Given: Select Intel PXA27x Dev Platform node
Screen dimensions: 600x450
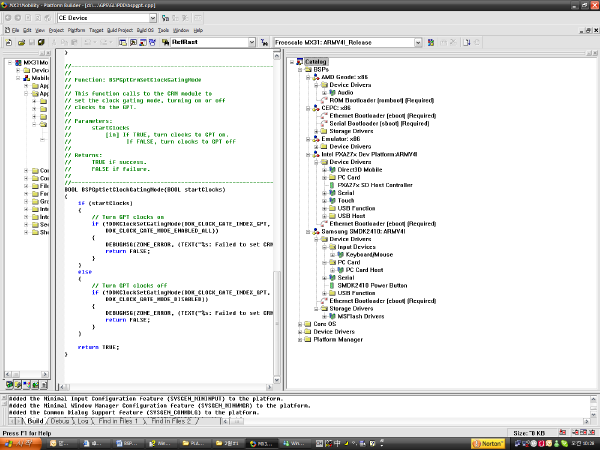Looking at the screenshot, I should [x=369, y=154].
